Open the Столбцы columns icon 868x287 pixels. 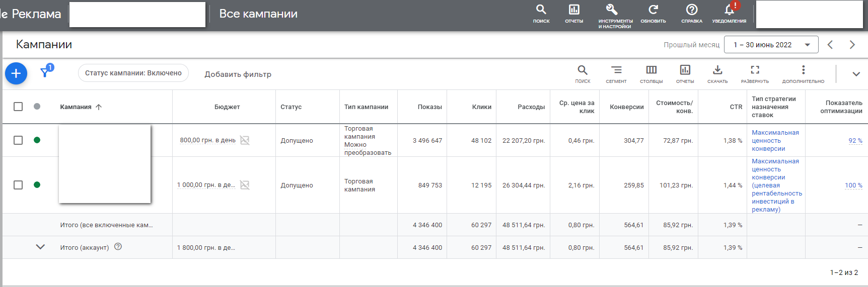click(x=652, y=70)
